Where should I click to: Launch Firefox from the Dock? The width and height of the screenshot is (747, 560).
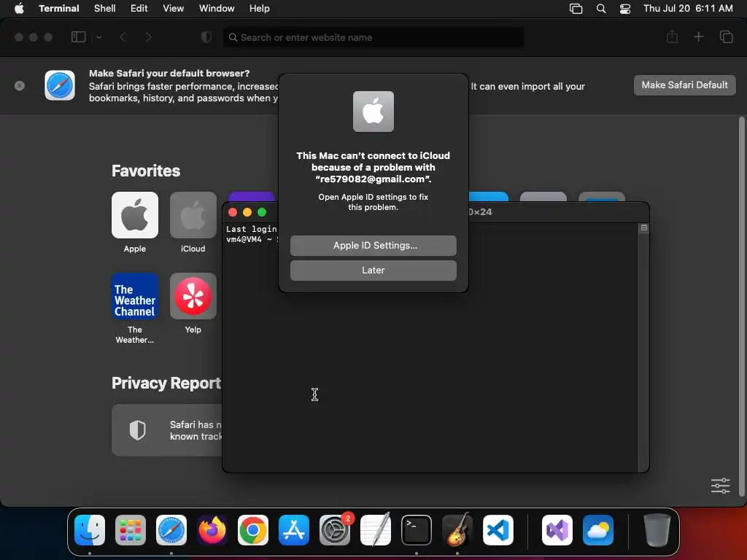212,529
